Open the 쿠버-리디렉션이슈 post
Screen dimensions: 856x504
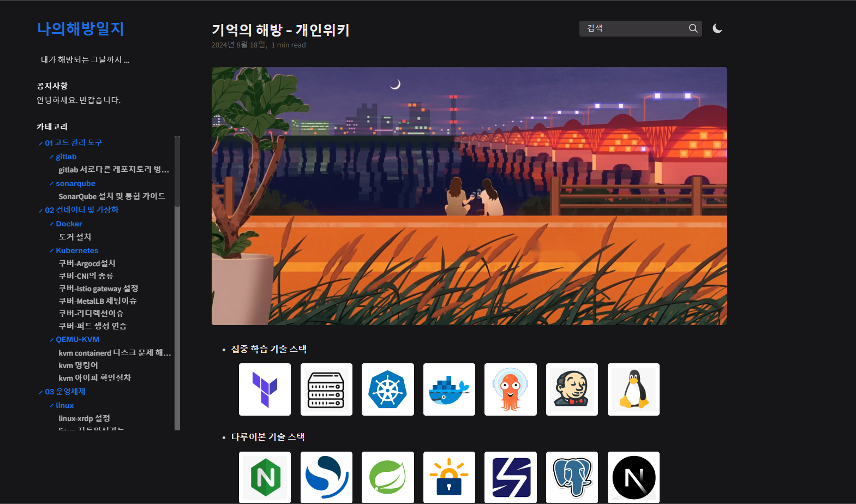point(91,314)
